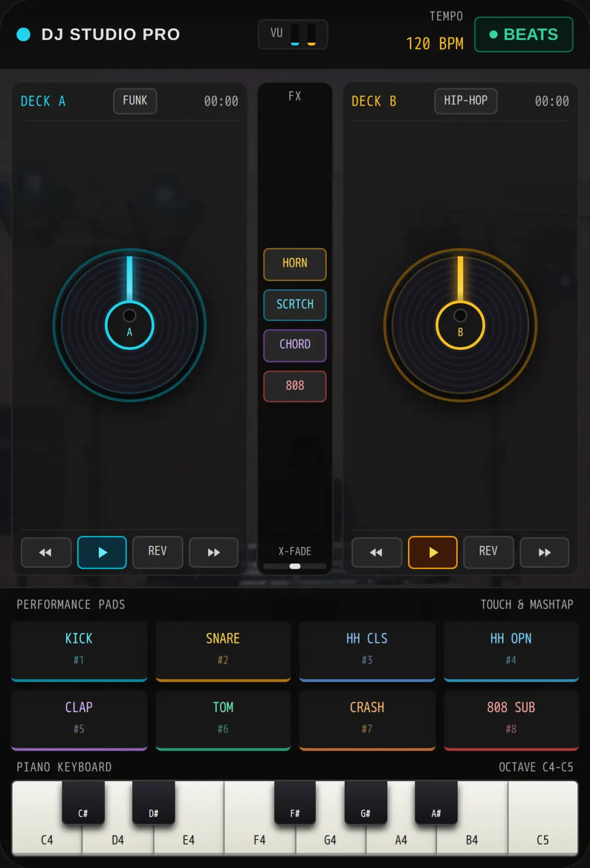Click the X-FADE crossfader handle
This screenshot has width=590, height=868.
tap(295, 566)
